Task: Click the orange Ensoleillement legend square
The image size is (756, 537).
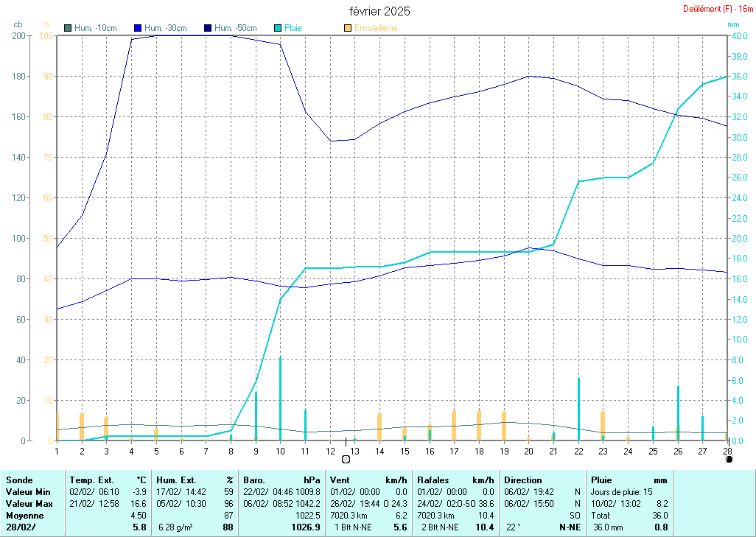Action: tap(348, 28)
